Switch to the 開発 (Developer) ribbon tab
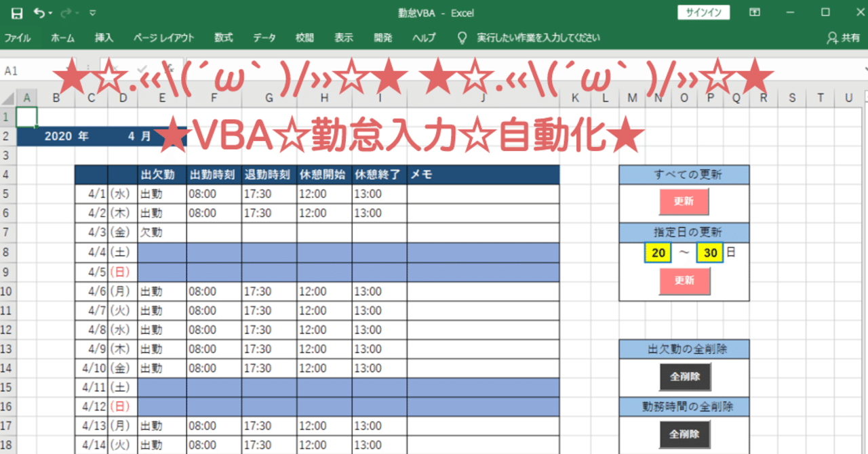Image resolution: width=868 pixels, height=454 pixels. 382,38
